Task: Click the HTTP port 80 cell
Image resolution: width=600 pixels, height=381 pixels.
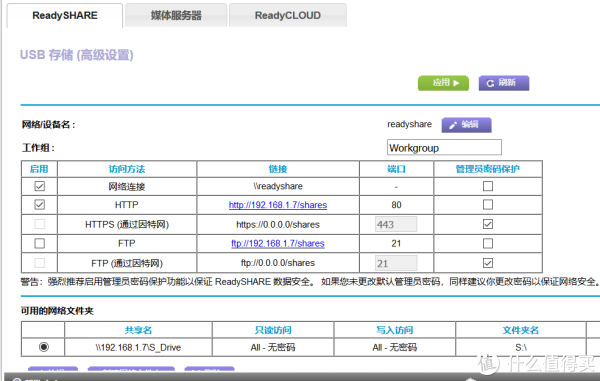Action: [396, 205]
